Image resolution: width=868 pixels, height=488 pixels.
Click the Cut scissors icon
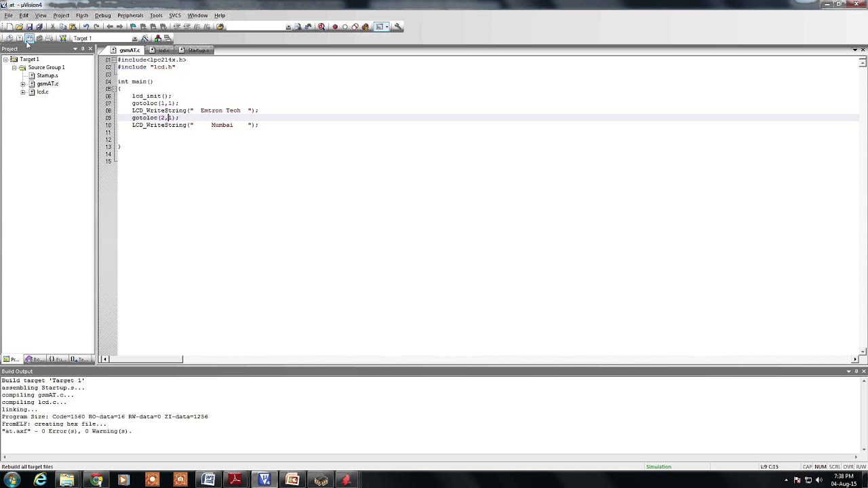tap(53, 26)
